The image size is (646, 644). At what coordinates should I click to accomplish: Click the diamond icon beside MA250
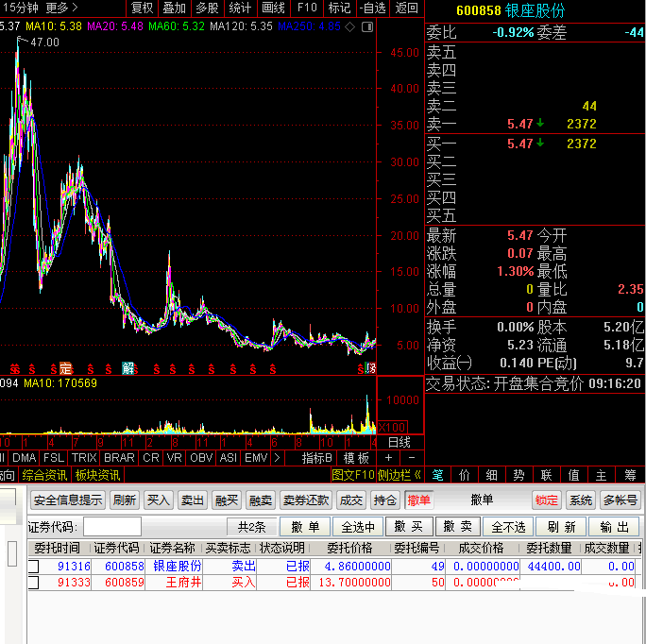tap(349, 26)
